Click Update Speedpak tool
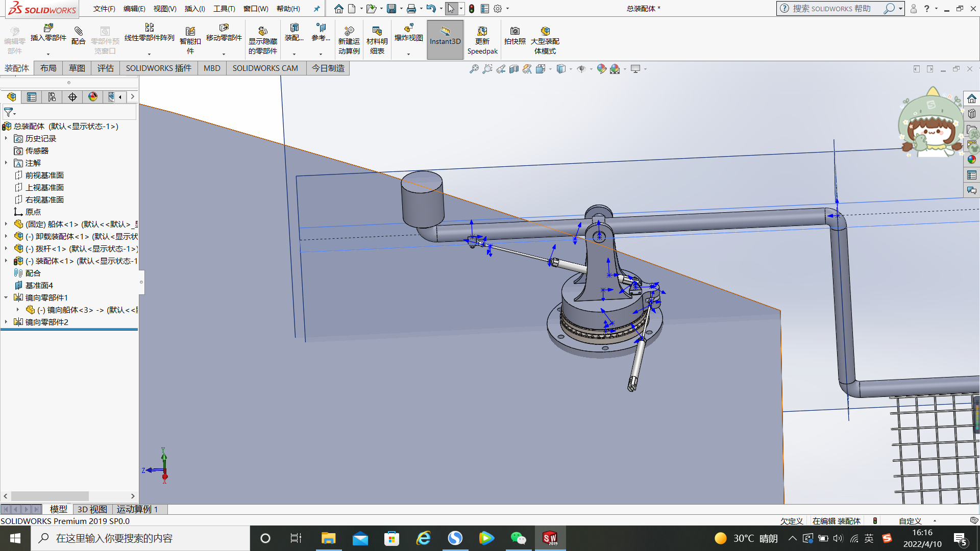This screenshot has width=980, height=551. click(482, 40)
